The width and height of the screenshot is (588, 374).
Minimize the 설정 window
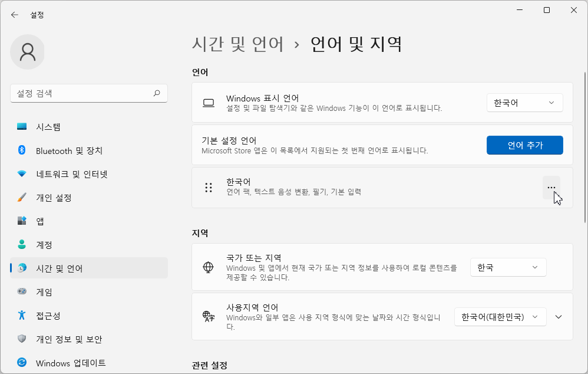click(520, 10)
